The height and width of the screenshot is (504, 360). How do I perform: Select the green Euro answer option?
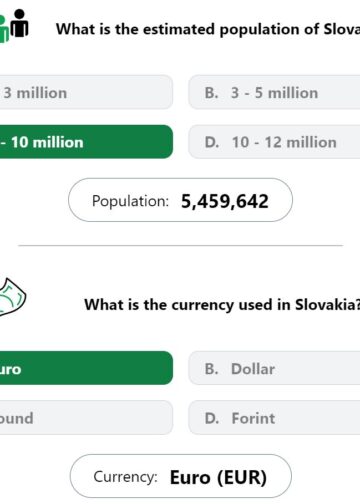click(x=86, y=368)
